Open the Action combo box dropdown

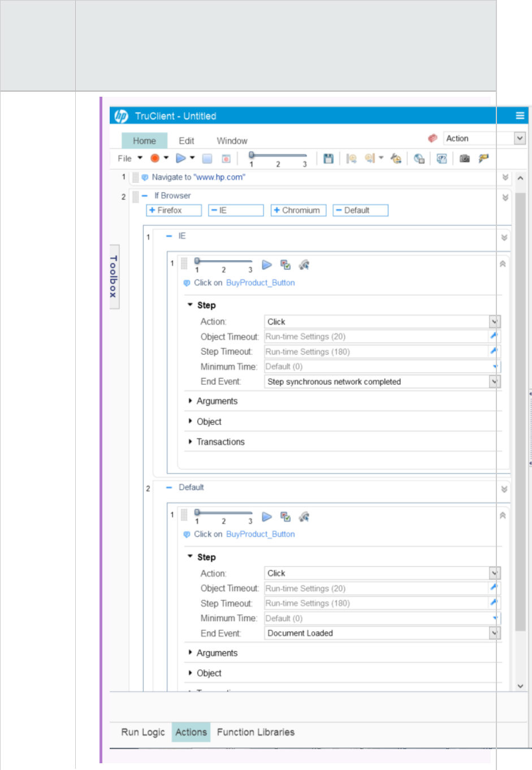click(520, 138)
